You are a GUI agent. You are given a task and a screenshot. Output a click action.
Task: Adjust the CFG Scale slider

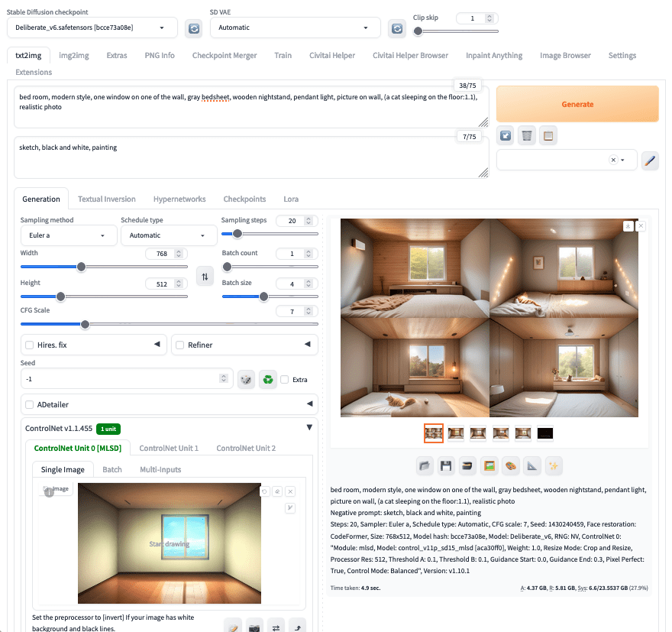point(170,325)
